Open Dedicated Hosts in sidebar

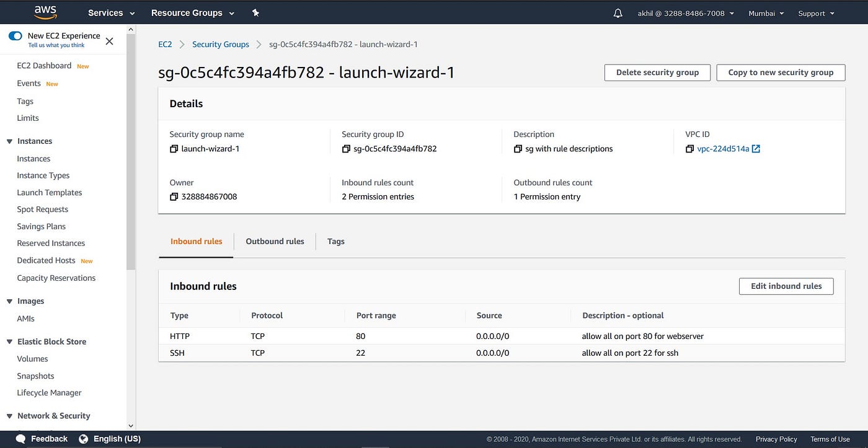(x=46, y=261)
